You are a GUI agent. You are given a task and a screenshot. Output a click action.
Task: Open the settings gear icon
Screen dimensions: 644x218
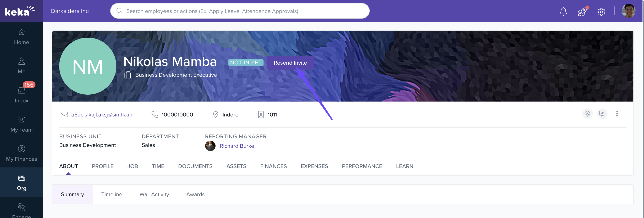point(601,11)
